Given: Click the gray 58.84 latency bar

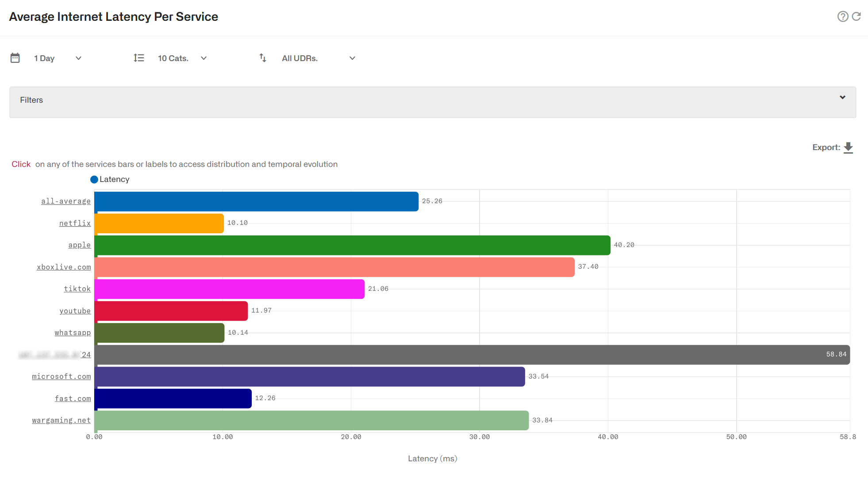Looking at the screenshot, I should [472, 355].
